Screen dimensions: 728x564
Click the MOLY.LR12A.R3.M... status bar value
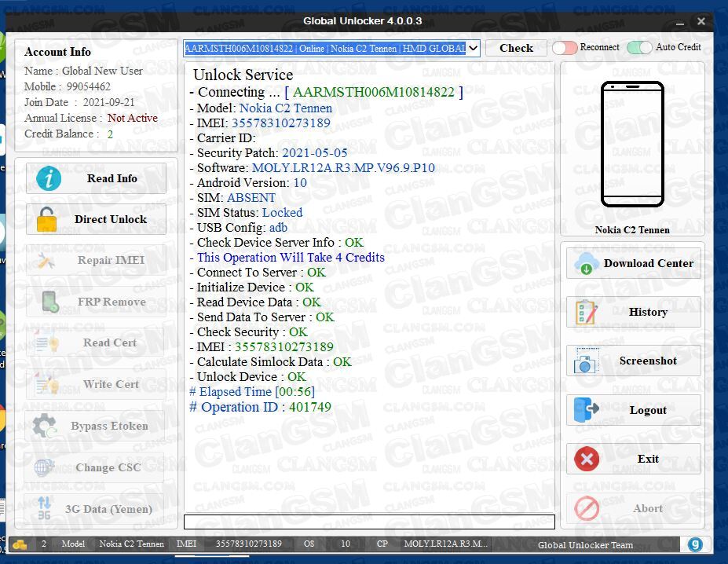(x=446, y=544)
